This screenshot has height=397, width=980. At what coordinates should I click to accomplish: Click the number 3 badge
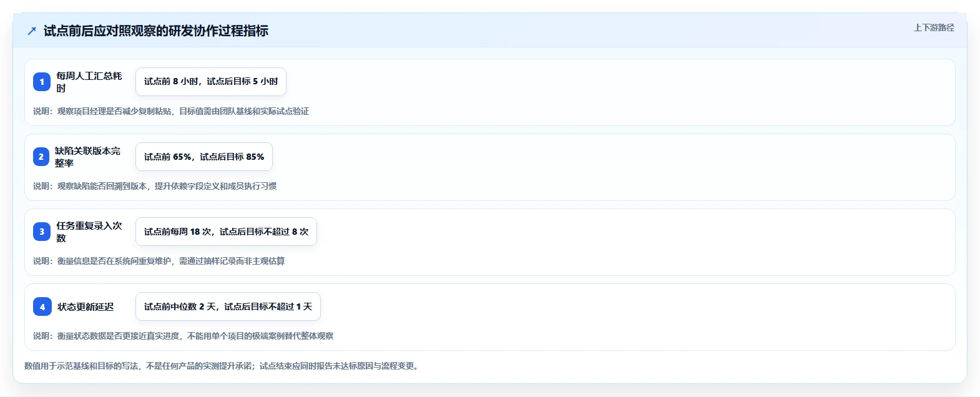(42, 232)
